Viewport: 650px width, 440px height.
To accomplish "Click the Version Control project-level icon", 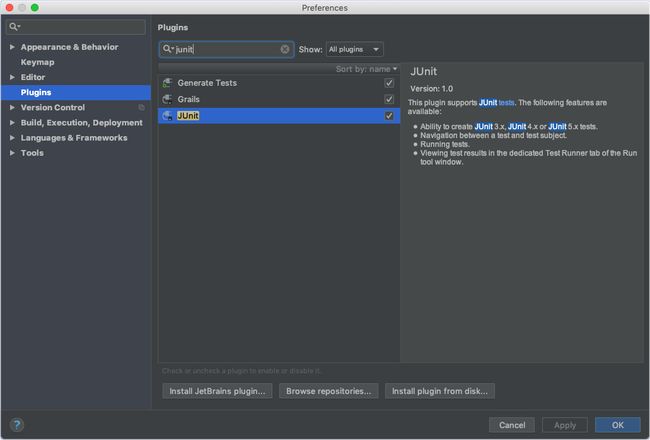I will click(x=142, y=108).
